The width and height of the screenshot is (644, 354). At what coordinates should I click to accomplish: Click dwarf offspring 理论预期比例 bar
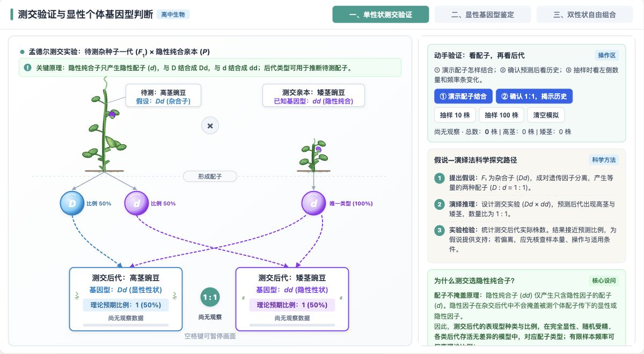(x=292, y=305)
